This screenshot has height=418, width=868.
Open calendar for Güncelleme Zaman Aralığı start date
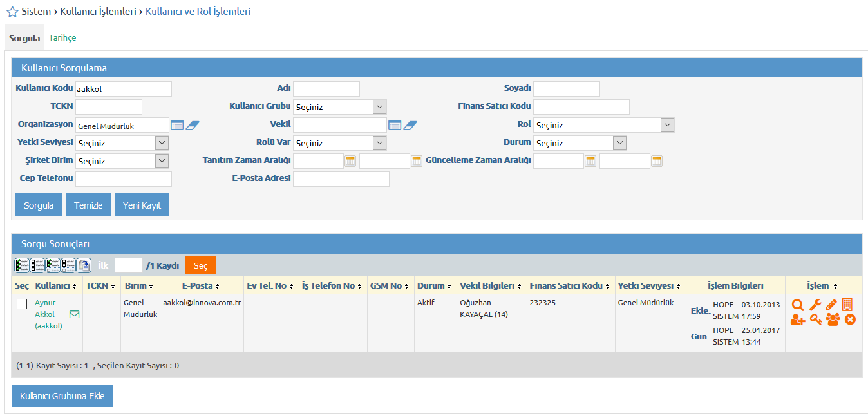click(590, 161)
